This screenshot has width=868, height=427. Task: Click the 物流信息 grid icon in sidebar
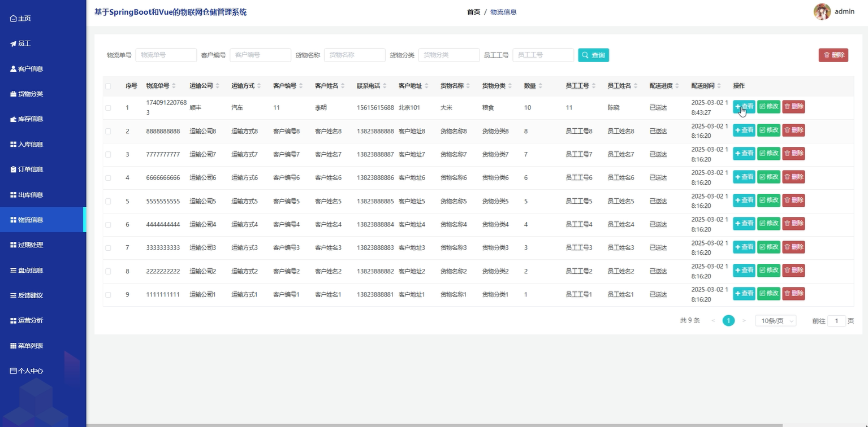14,220
